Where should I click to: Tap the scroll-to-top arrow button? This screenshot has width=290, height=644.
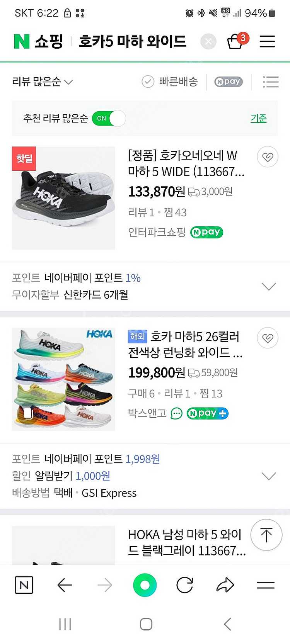pos(266,535)
